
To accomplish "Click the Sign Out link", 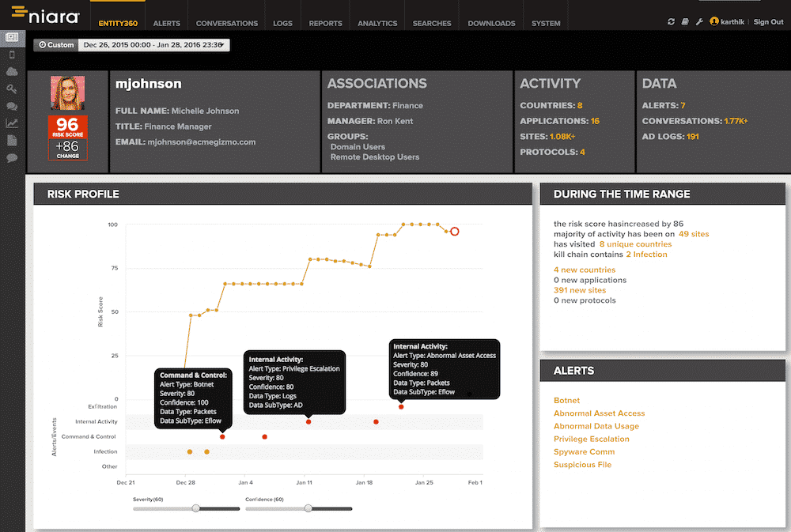I will (768, 22).
